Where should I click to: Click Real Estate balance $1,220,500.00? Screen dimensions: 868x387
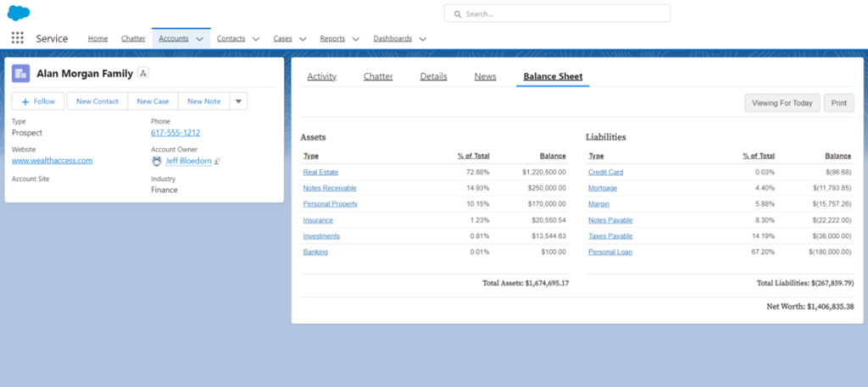tap(544, 173)
